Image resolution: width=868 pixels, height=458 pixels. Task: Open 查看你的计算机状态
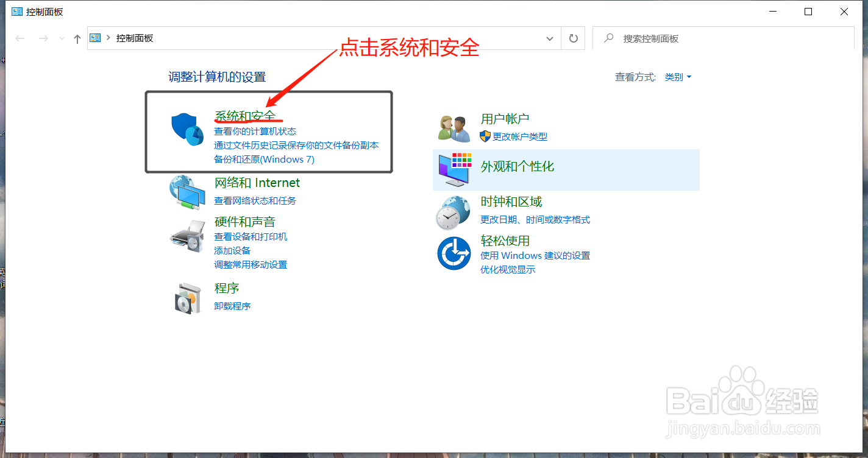click(255, 131)
